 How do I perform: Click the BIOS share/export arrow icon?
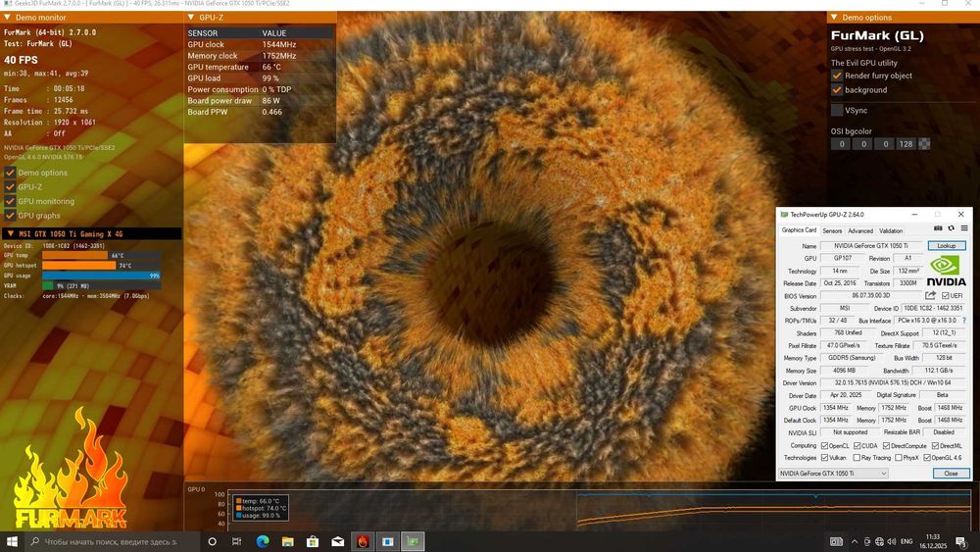coord(931,295)
